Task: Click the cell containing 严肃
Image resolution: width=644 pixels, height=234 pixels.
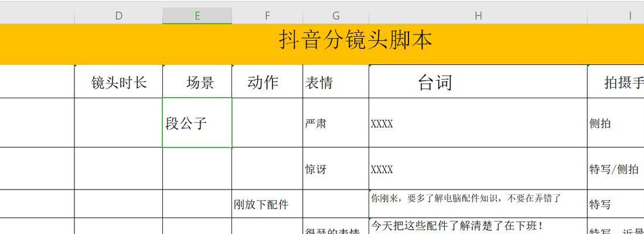Action: (x=336, y=122)
